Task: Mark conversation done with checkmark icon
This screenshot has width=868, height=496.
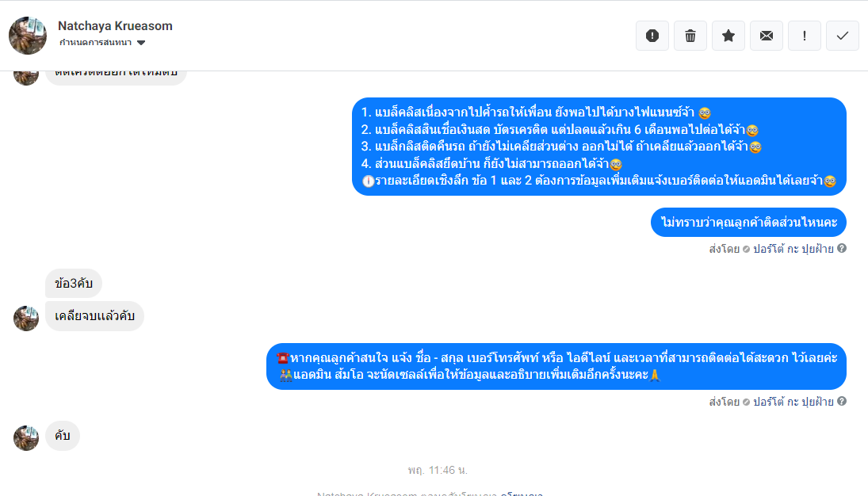Action: (843, 36)
